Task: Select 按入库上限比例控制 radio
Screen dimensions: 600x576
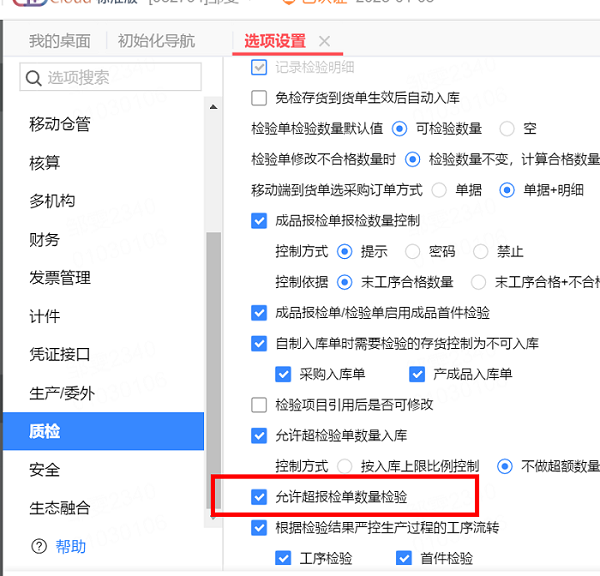Action: [x=344, y=466]
